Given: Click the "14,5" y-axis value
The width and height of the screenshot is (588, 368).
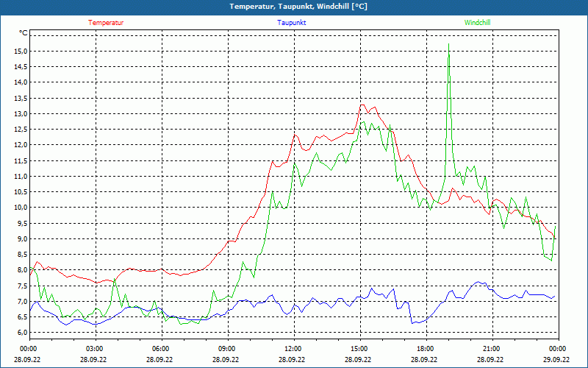Looking at the screenshot, I should (x=21, y=67).
